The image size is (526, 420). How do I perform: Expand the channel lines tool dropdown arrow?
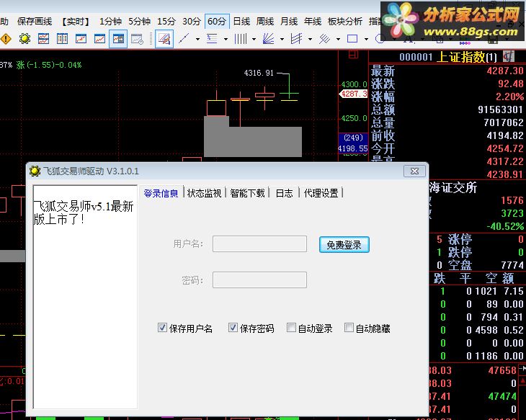coord(310,39)
